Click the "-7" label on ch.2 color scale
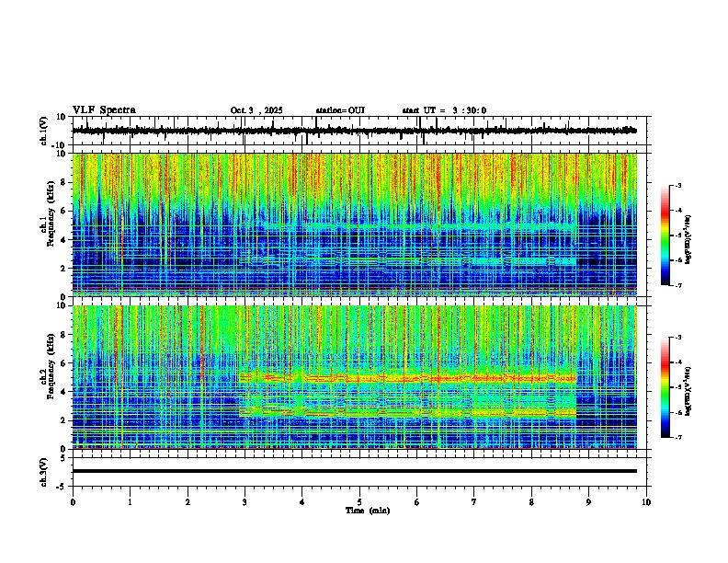Image resolution: width=728 pixels, height=563 pixels. tap(677, 438)
